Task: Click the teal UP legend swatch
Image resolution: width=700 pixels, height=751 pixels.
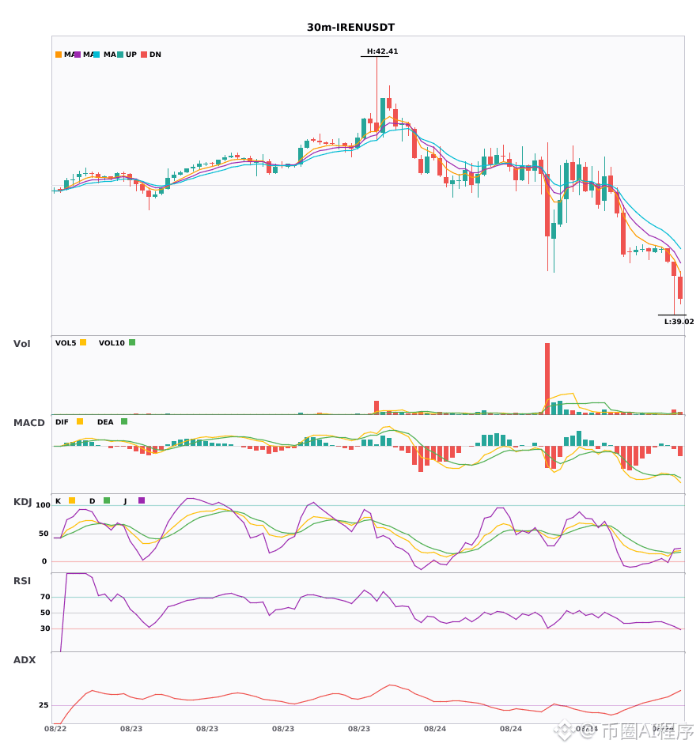Action: coord(120,55)
